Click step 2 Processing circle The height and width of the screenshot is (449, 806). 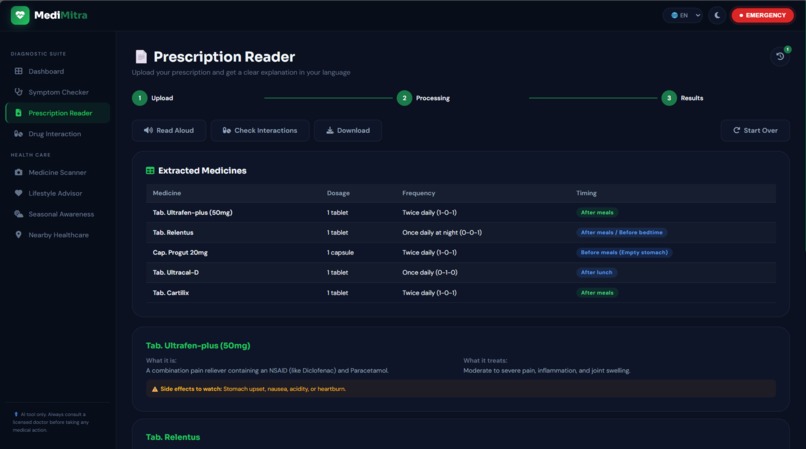(x=405, y=98)
